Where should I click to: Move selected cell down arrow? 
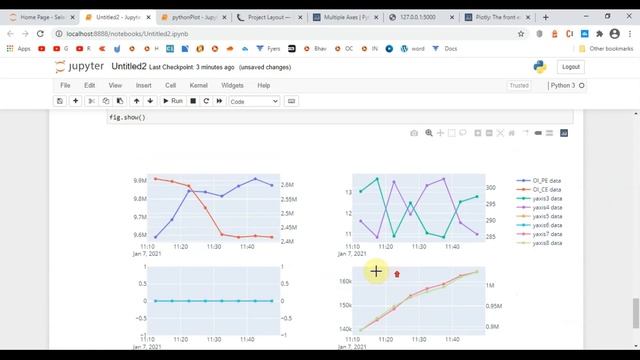(150, 101)
